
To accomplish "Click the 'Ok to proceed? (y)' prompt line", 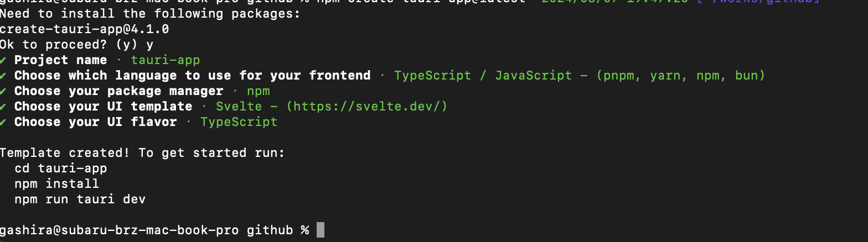I will click(76, 44).
